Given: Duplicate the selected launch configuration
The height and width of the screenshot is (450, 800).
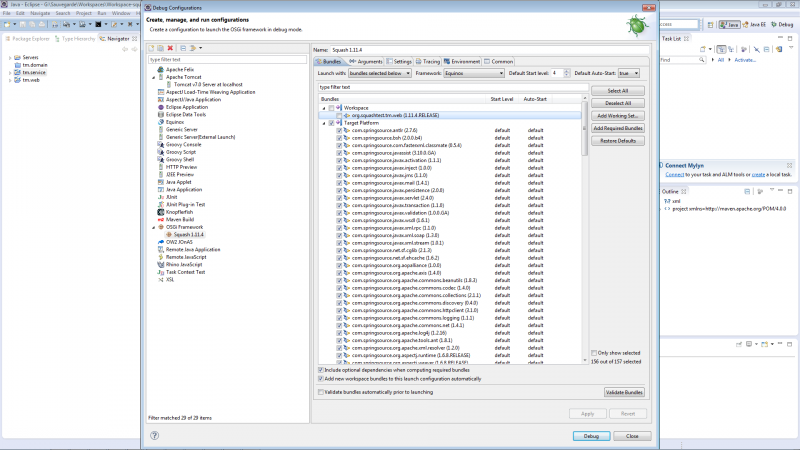Looking at the screenshot, I should (160, 48).
